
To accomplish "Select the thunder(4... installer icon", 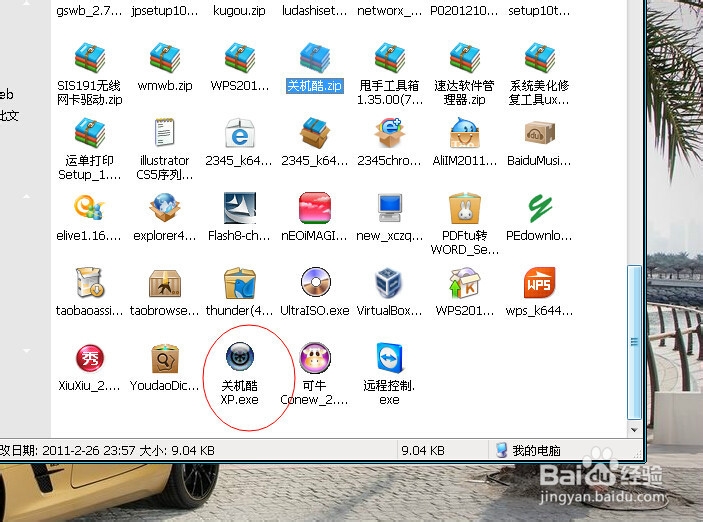I will pyautogui.click(x=240, y=283).
